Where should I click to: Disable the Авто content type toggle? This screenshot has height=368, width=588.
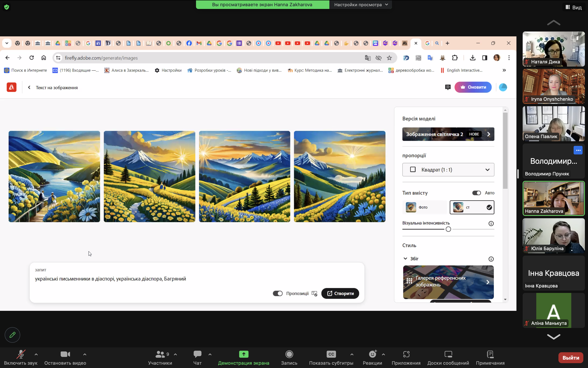click(x=476, y=193)
